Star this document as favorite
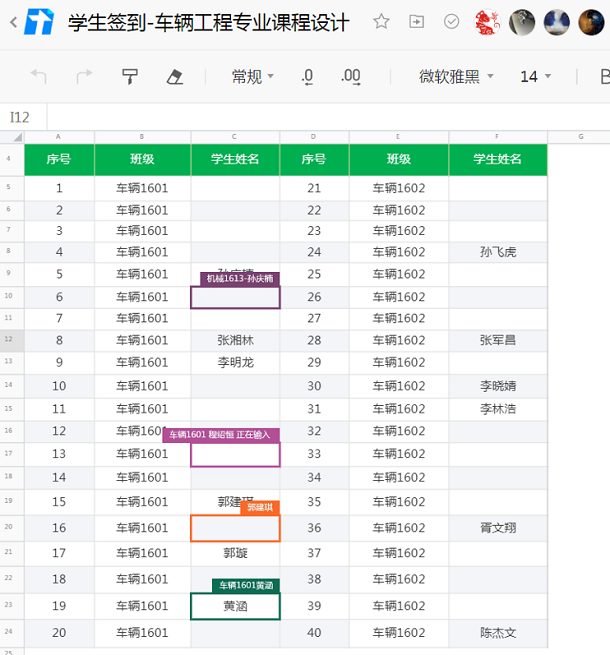Screen dimensions: 610x655 tap(381, 22)
